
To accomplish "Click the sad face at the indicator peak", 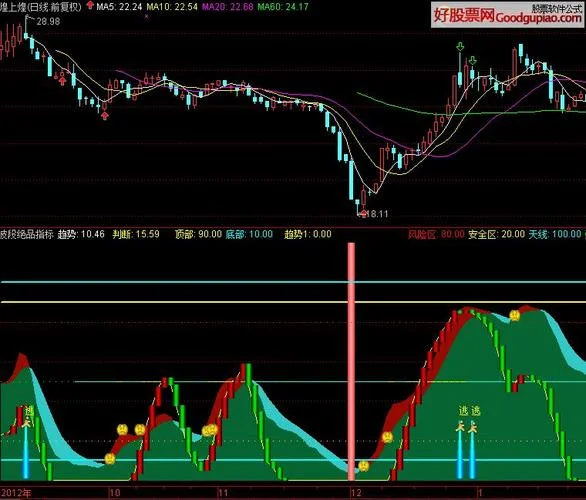I will click(x=515, y=316).
